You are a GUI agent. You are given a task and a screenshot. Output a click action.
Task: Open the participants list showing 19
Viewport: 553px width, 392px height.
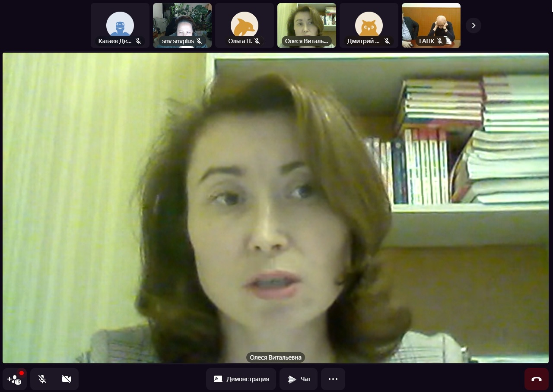(15, 379)
